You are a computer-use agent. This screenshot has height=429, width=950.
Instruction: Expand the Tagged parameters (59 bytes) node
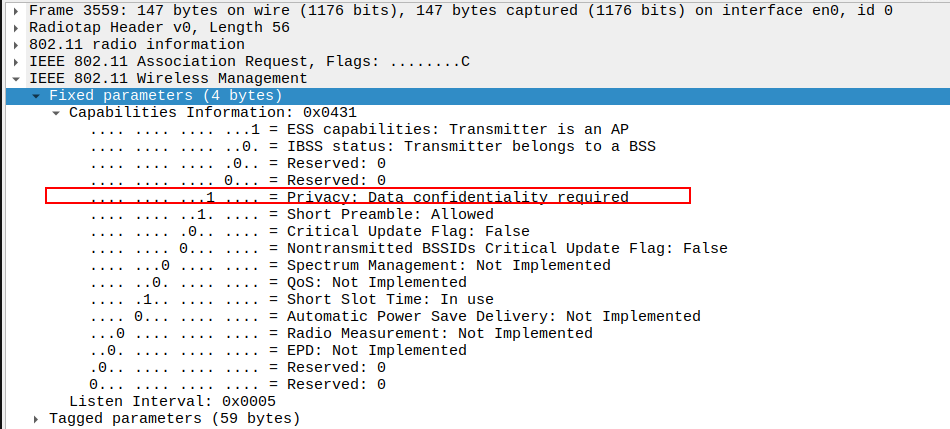tap(37, 419)
